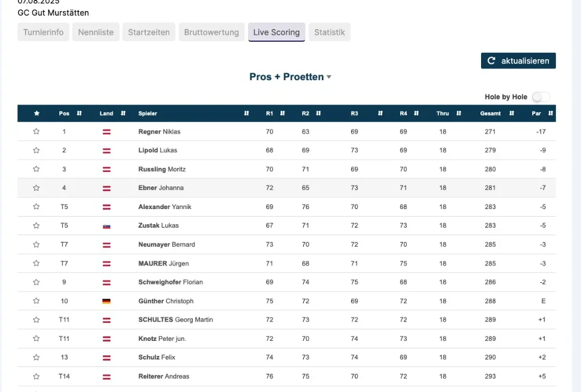581x392 pixels.
Task: Mark Lipold Lukas as favorite
Action: 37,150
